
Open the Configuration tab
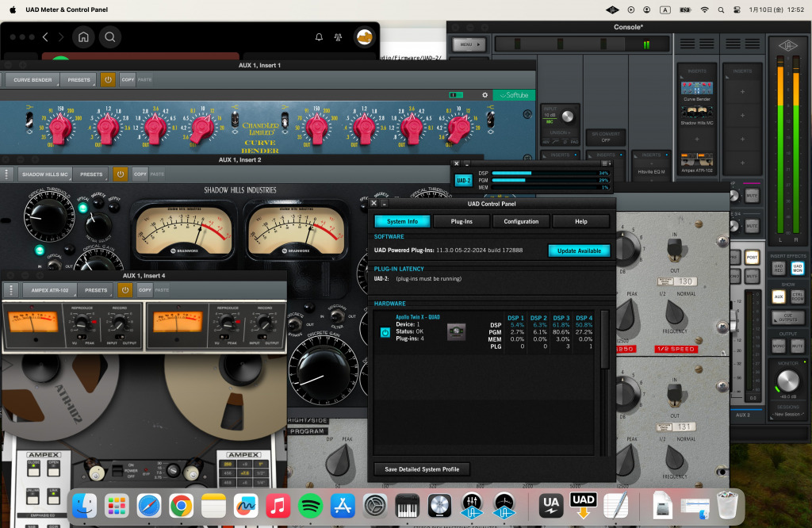tap(521, 221)
